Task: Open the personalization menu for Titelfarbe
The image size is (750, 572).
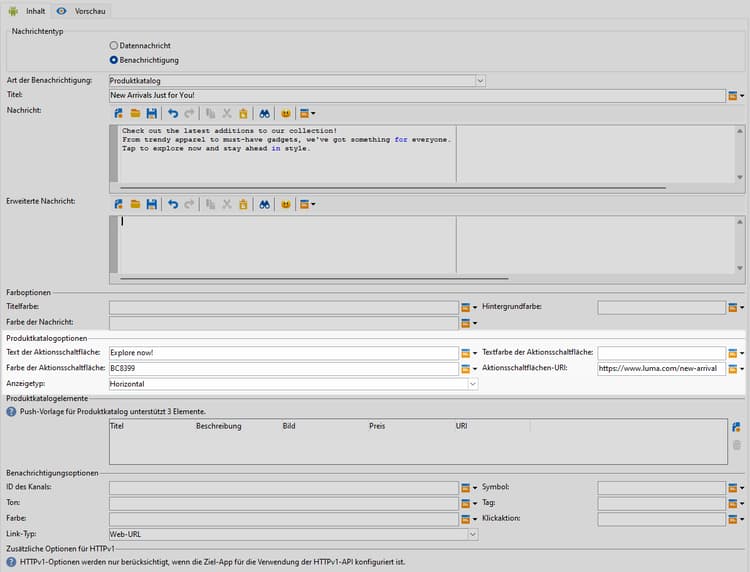Action: click(468, 307)
